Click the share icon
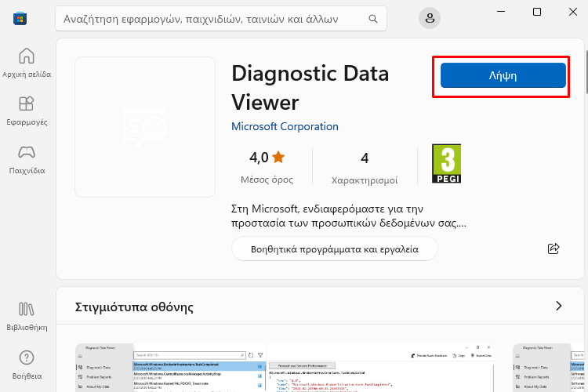 [554, 249]
